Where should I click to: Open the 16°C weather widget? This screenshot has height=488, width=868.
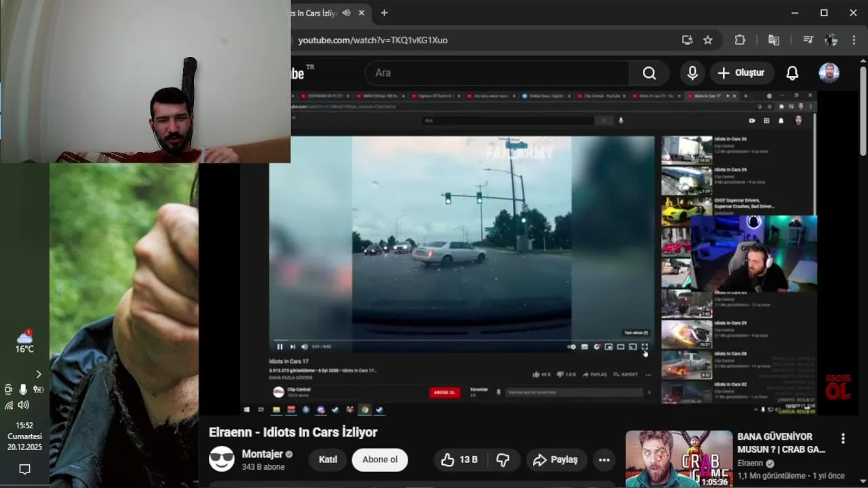point(24,342)
